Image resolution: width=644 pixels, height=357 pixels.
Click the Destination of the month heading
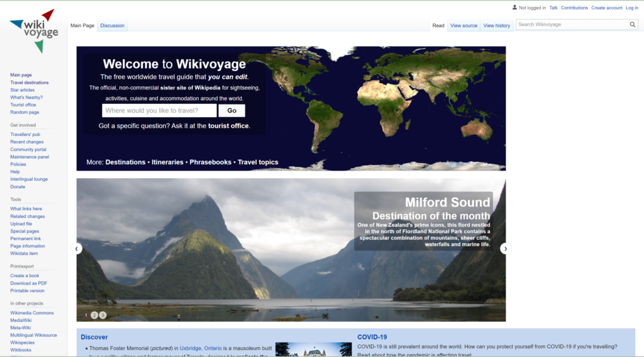(431, 216)
